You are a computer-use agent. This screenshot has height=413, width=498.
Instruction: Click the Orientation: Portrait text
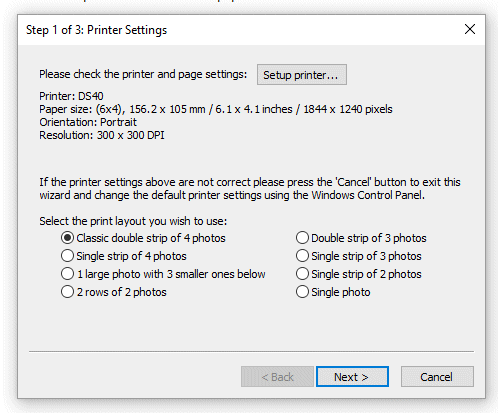point(88,122)
